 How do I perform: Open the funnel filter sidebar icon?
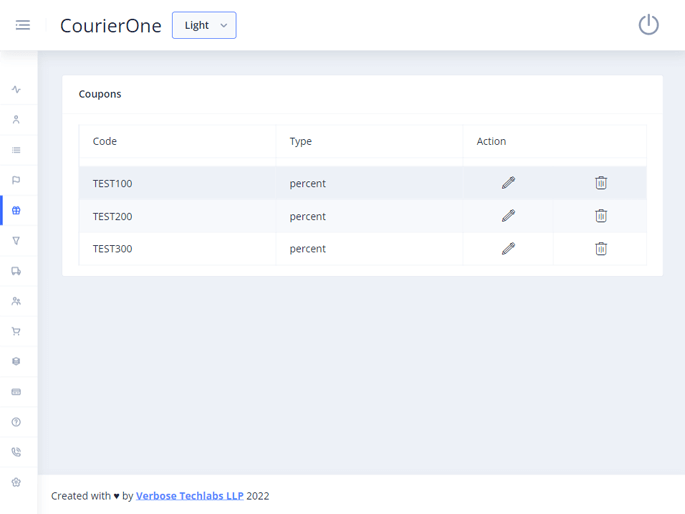(16, 241)
